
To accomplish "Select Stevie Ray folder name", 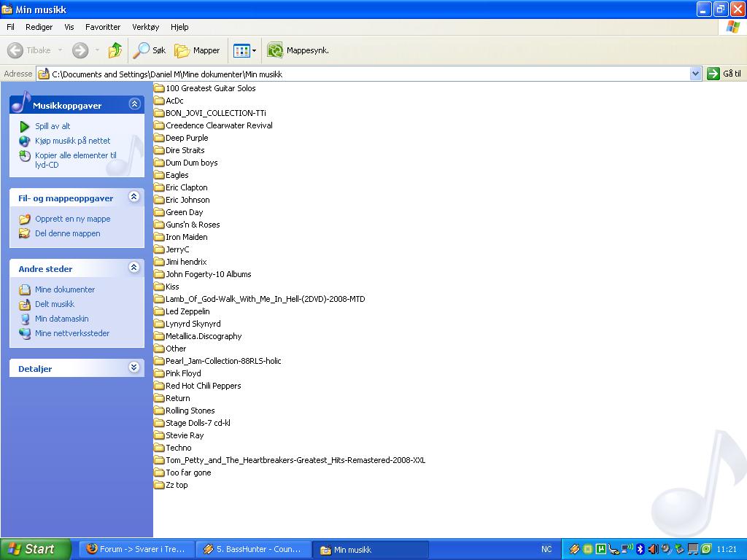I will click(185, 435).
